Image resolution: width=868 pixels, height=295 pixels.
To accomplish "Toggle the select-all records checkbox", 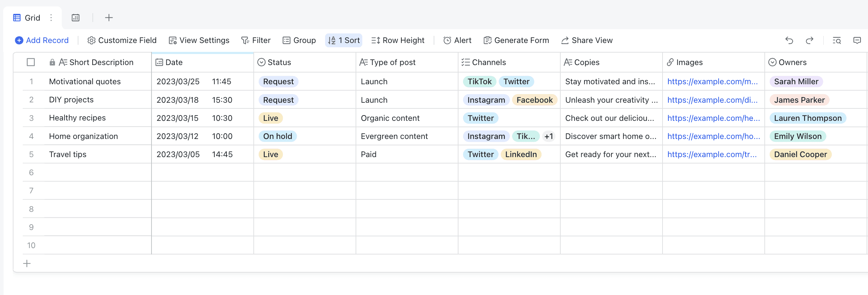I will [31, 62].
